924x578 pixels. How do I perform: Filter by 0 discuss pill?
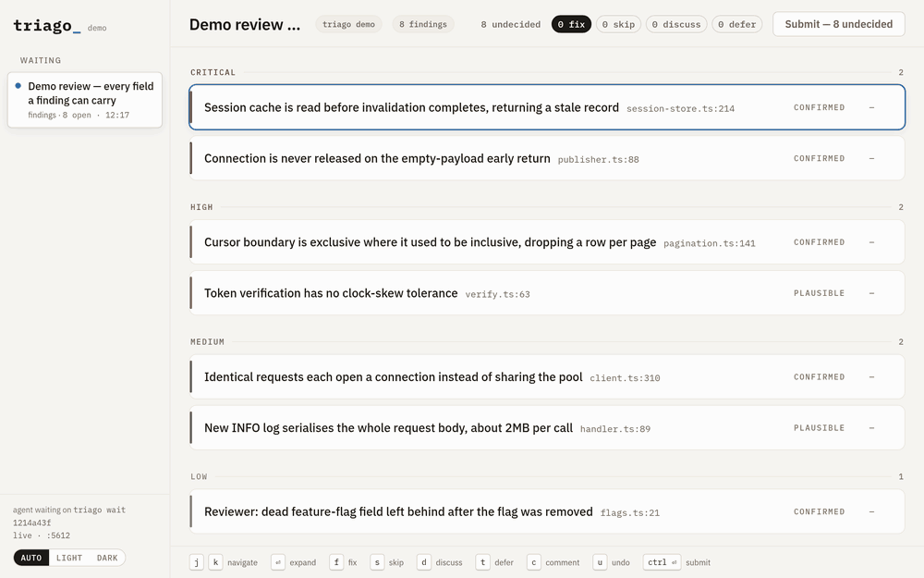tap(676, 24)
